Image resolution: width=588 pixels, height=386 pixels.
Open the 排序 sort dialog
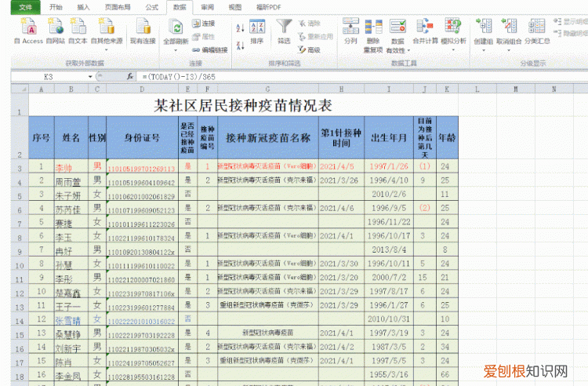pos(257,32)
